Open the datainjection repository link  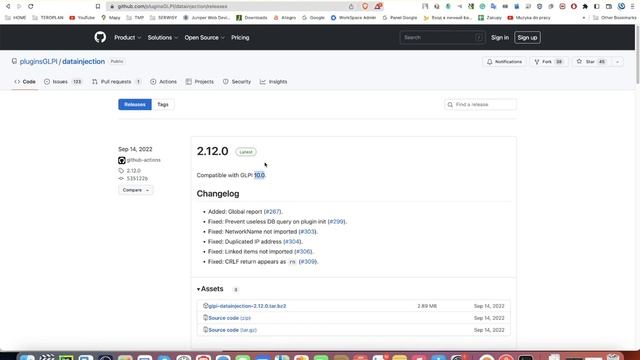(83, 61)
